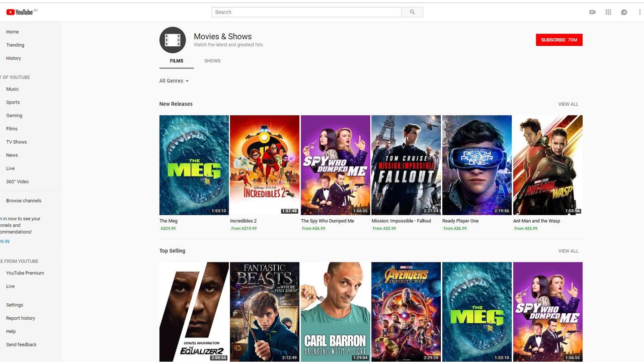Open Ant-Man and the Wasp poster
Screen dimensions: 644x362
tap(548, 165)
